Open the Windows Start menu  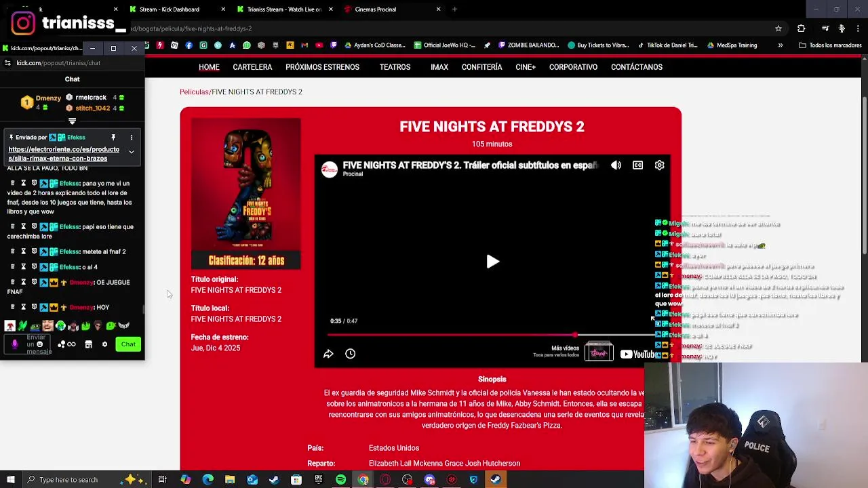pyautogui.click(x=10, y=480)
